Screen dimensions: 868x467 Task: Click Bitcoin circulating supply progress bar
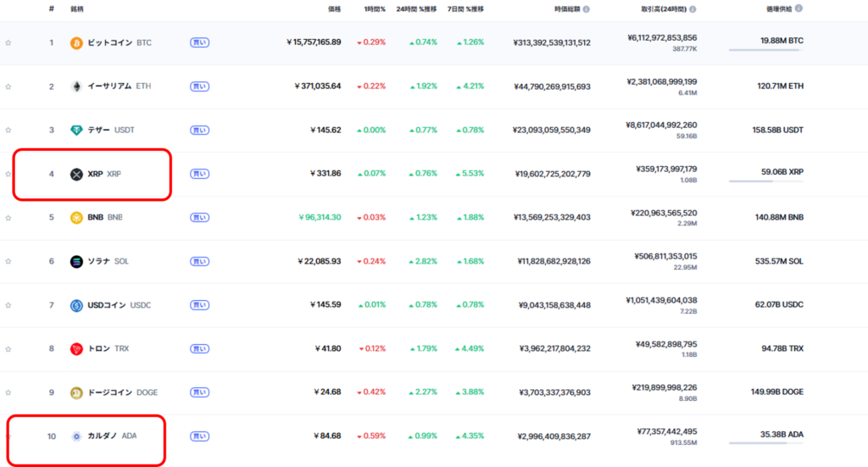(x=766, y=50)
